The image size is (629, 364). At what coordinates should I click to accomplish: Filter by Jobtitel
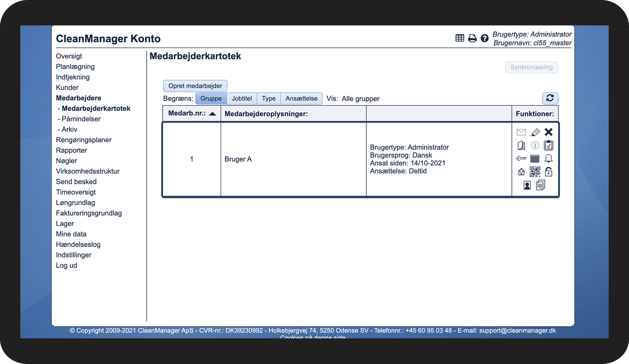242,99
